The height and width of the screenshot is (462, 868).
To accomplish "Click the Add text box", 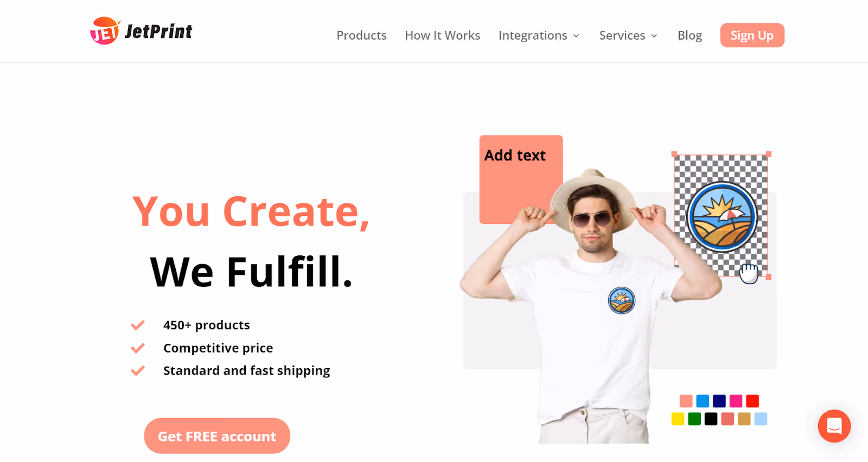I will tap(521, 179).
